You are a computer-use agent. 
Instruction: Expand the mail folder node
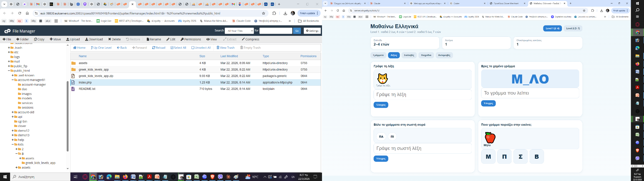click(9, 62)
